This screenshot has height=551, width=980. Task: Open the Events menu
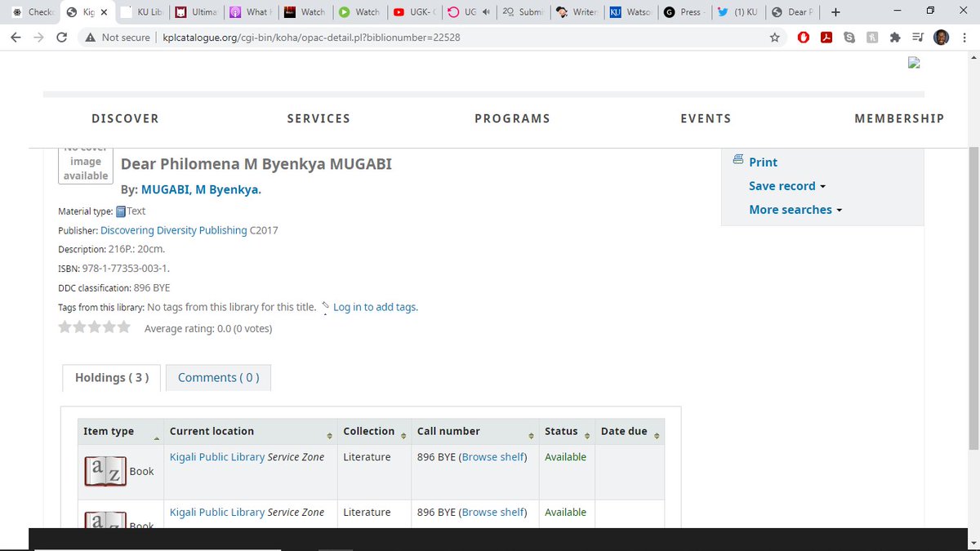point(706,119)
